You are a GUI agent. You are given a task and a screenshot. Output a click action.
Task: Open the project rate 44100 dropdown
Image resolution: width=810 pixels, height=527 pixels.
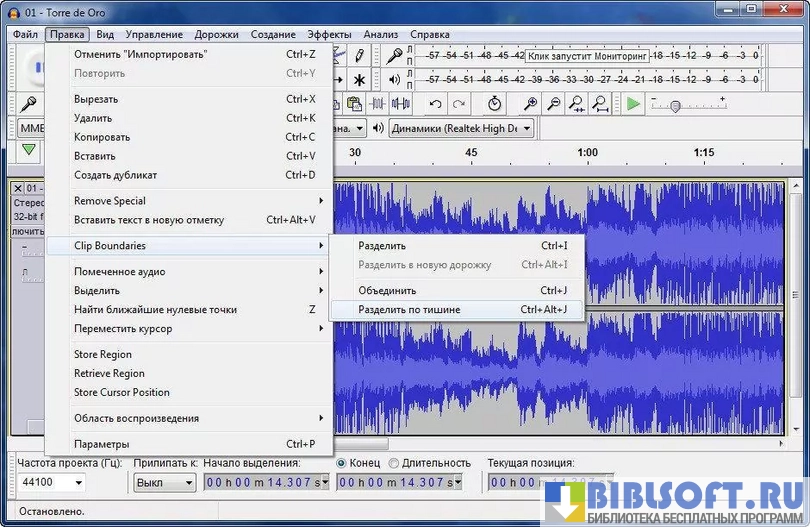coord(50,483)
